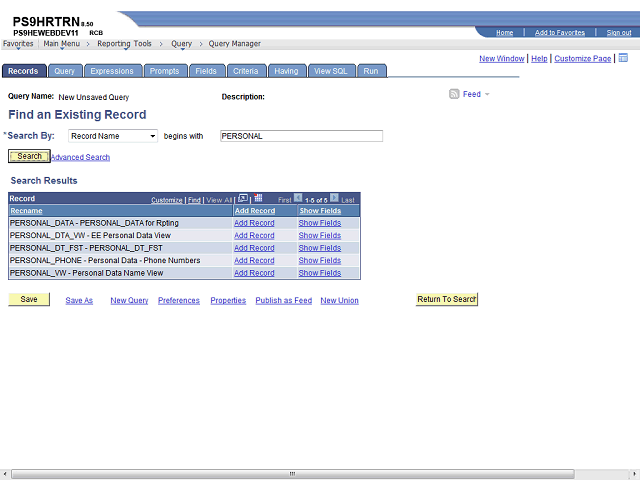The height and width of the screenshot is (480, 640).
Task: Click the Sign out link
Action: point(619,33)
